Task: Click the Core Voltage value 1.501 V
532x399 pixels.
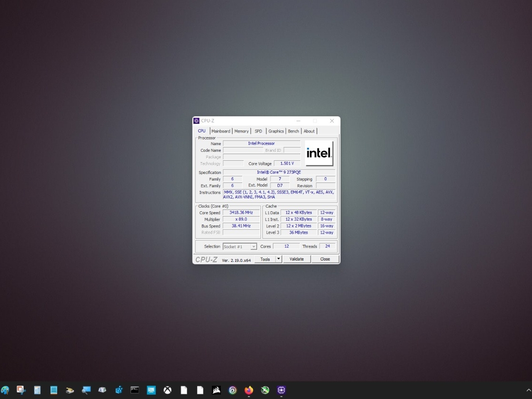Action: (287, 164)
